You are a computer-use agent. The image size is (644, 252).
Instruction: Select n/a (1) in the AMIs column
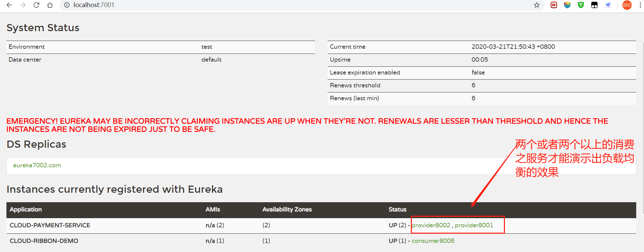click(x=215, y=241)
